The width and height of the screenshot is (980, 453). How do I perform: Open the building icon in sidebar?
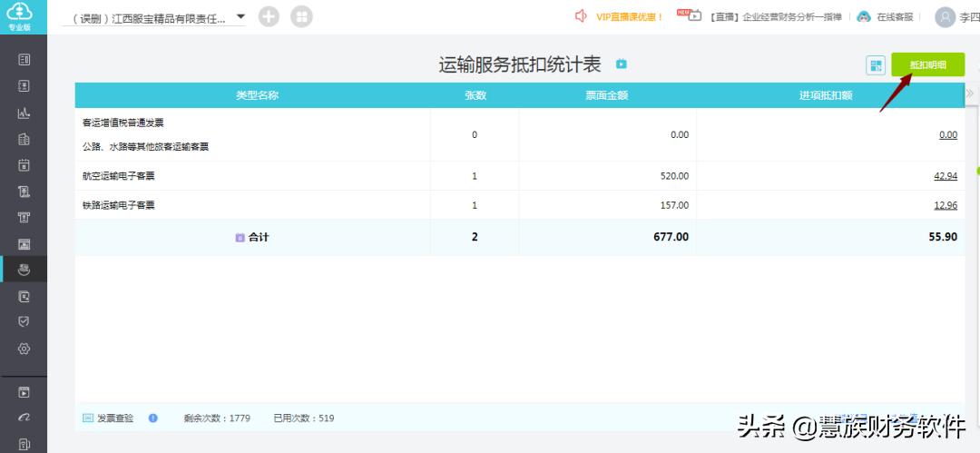(x=24, y=140)
